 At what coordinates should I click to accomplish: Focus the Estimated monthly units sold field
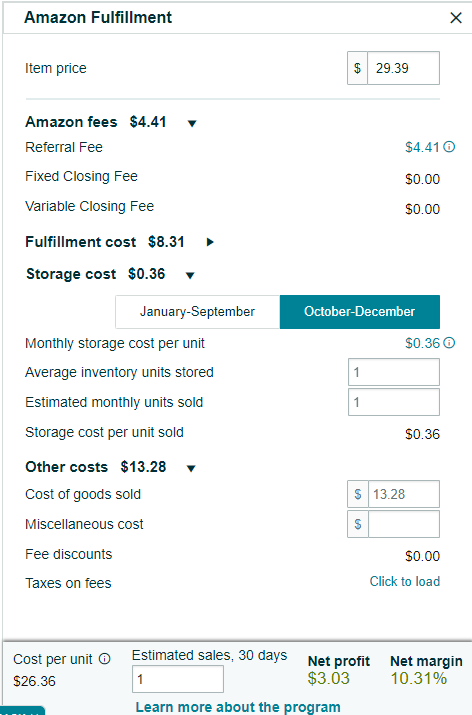pyautogui.click(x=394, y=402)
